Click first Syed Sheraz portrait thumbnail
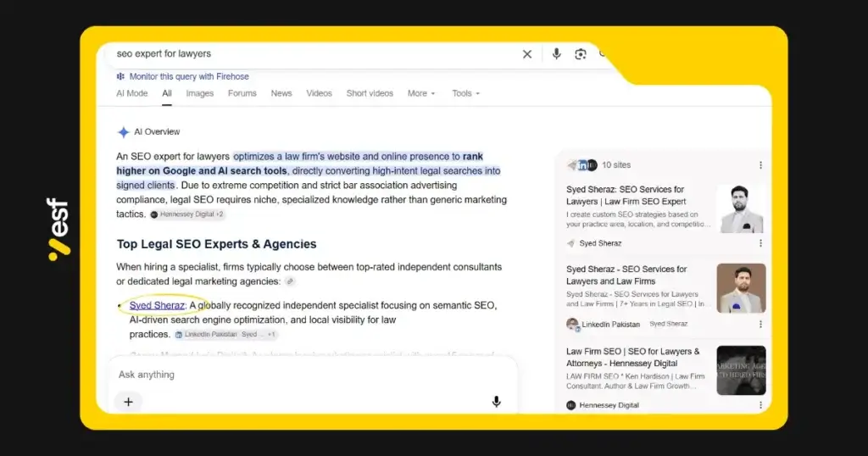 tap(741, 208)
